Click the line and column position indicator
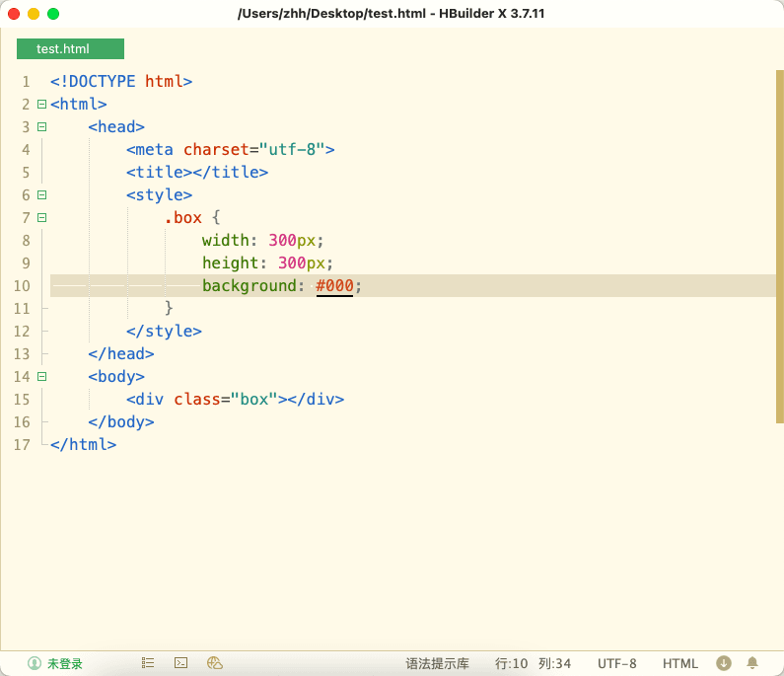This screenshot has width=784, height=676. tap(534, 663)
